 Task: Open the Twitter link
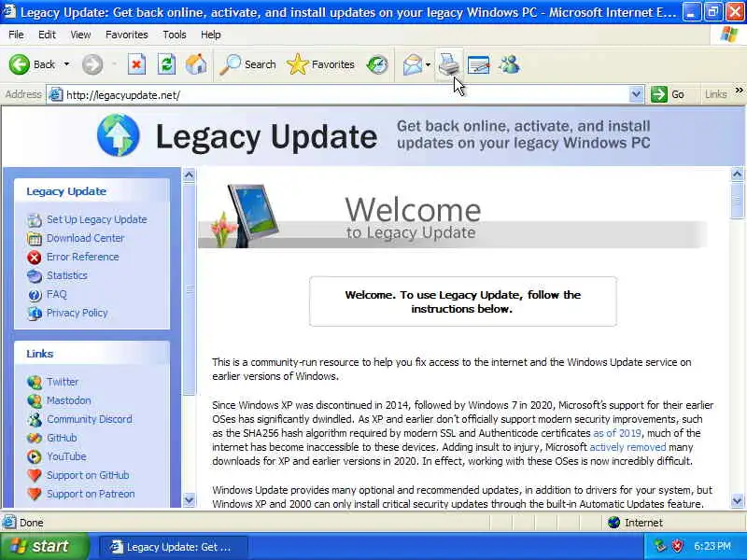pos(63,382)
